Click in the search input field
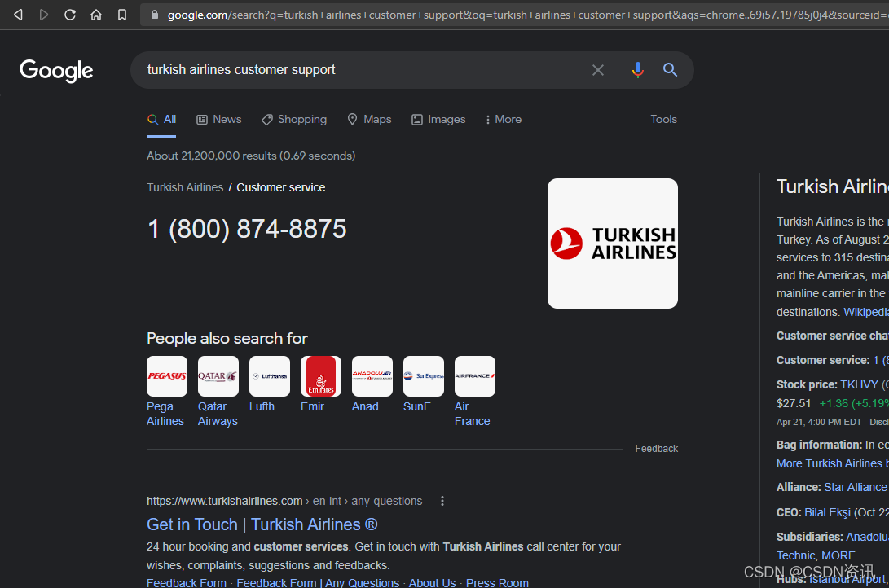889x588 pixels. coord(363,70)
